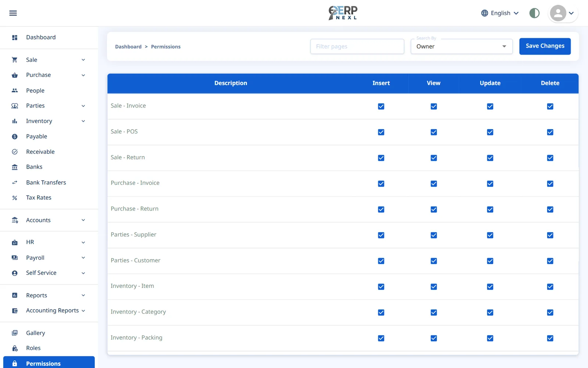
Task: Click the Bank Transfers arrows icon
Action: [x=15, y=183]
